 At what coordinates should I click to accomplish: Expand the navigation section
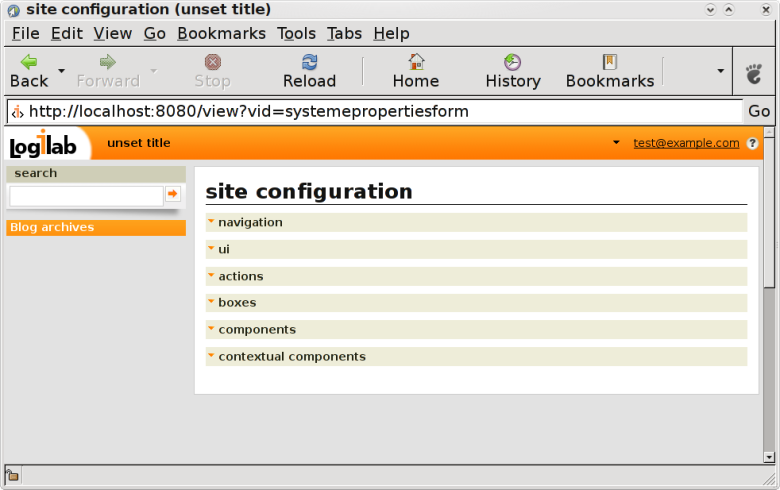click(x=476, y=222)
